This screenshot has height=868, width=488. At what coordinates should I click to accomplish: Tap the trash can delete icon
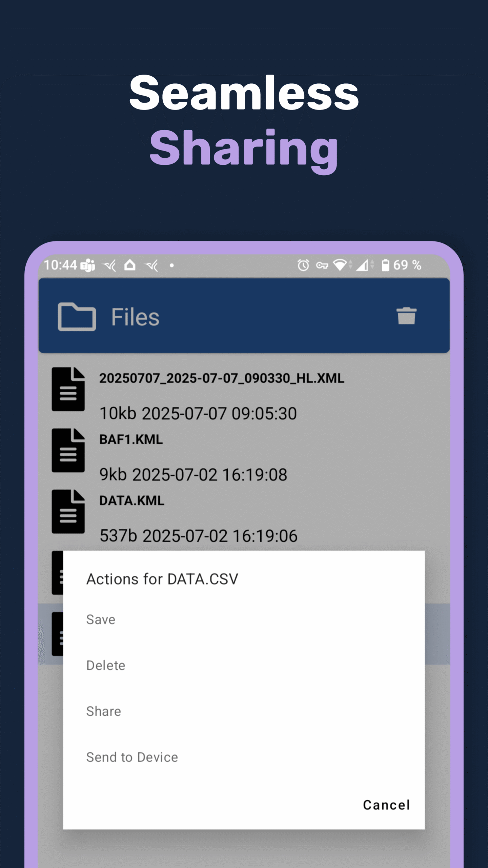(x=406, y=316)
